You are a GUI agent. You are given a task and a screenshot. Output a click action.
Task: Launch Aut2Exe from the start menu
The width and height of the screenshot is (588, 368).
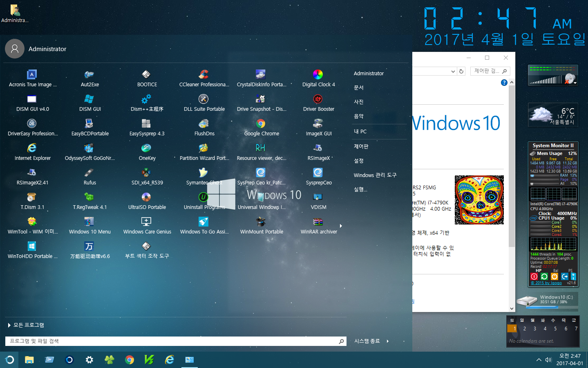point(89,74)
